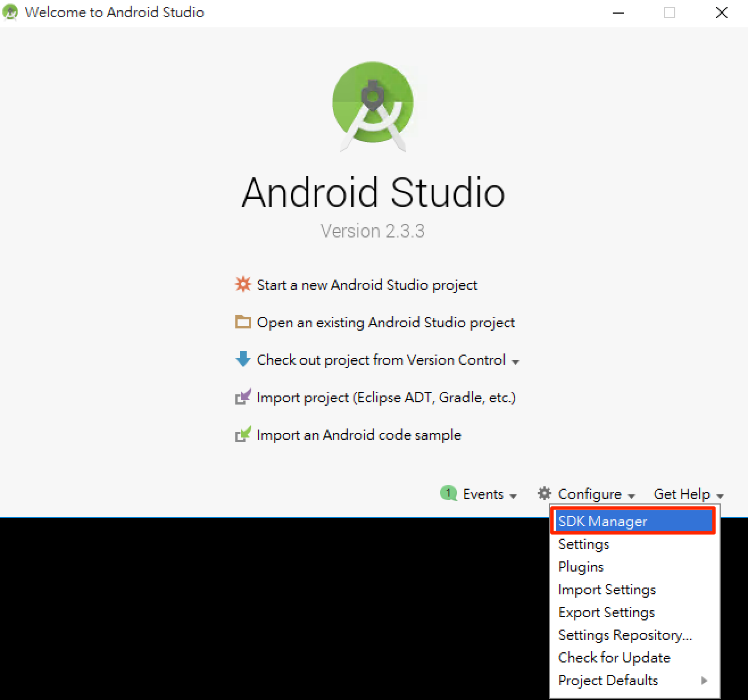Image resolution: width=748 pixels, height=700 pixels.
Task: Click the Version 2.3.3 text
Action: click(x=372, y=231)
